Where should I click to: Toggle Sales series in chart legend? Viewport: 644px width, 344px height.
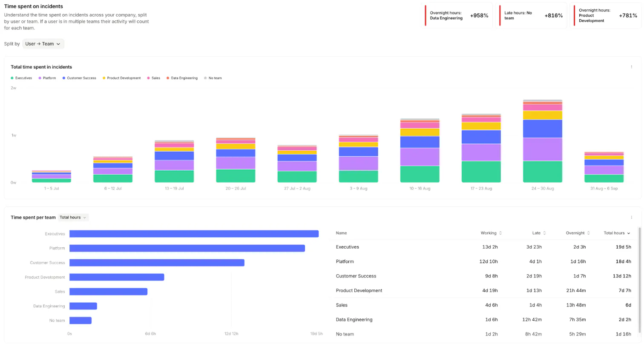pos(154,78)
